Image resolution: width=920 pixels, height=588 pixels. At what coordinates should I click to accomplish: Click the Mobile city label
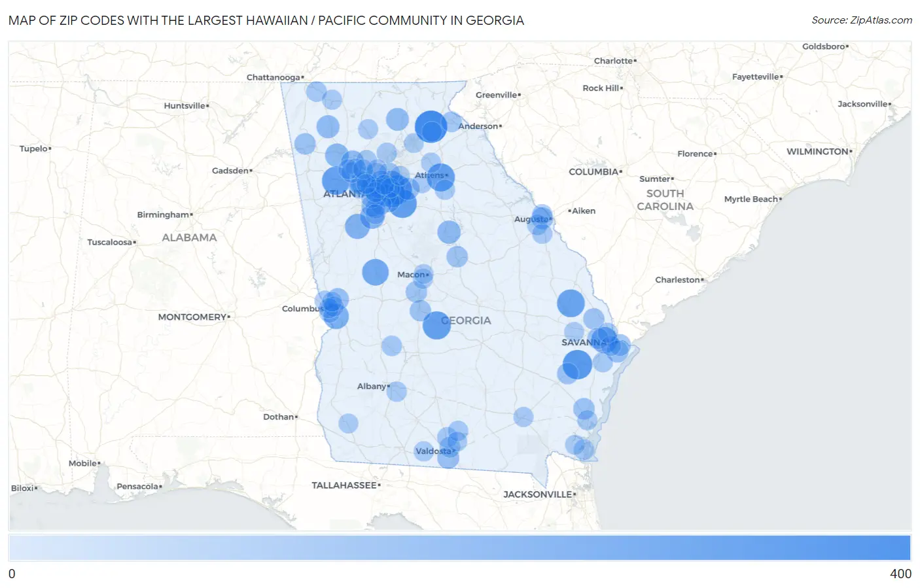[82, 463]
